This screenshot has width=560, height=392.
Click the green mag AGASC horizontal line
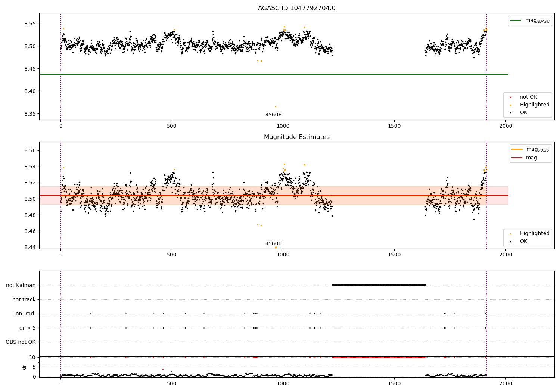pos(274,74)
